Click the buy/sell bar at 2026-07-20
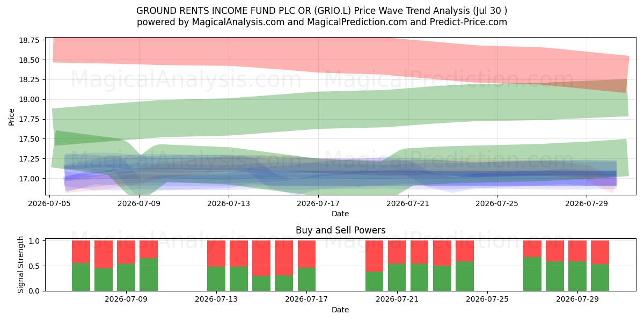The image size is (644, 322). pyautogui.click(x=375, y=266)
